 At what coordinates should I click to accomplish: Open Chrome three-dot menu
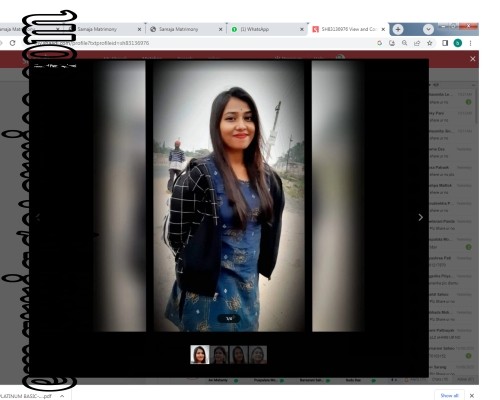(470, 43)
